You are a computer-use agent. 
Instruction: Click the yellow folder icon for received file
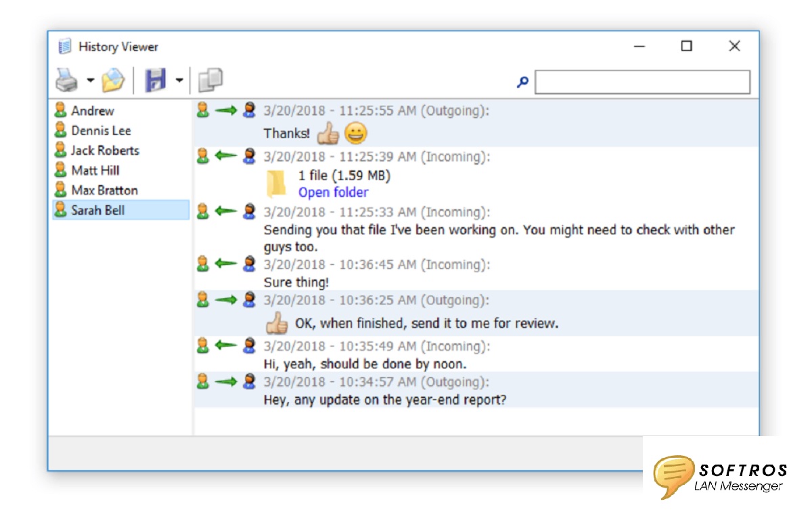276,184
